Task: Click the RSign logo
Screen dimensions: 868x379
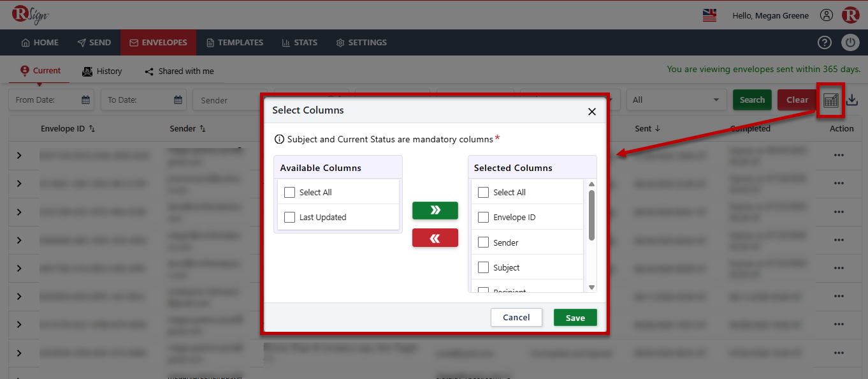Action: [x=30, y=15]
